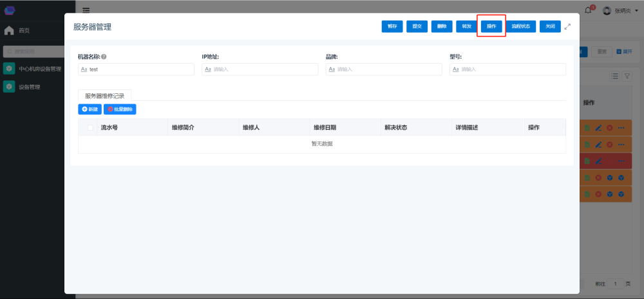Image resolution: width=644 pixels, height=299 pixels.
Task: Open the user account dropdown 张炳炎
Action: (x=616, y=10)
